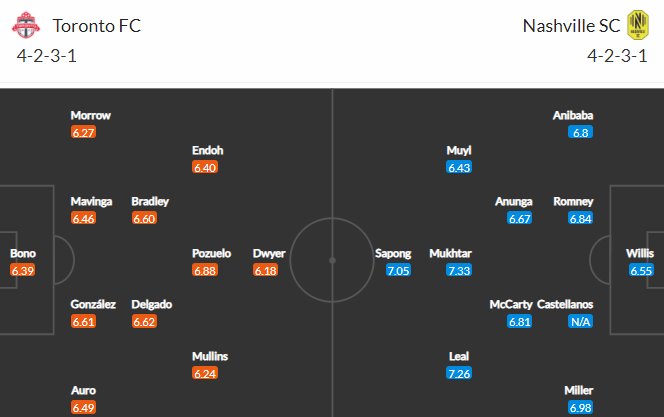Viewport: 664px width, 417px height.
Task: Click the Toronto FC club crest icon
Action: [26, 25]
